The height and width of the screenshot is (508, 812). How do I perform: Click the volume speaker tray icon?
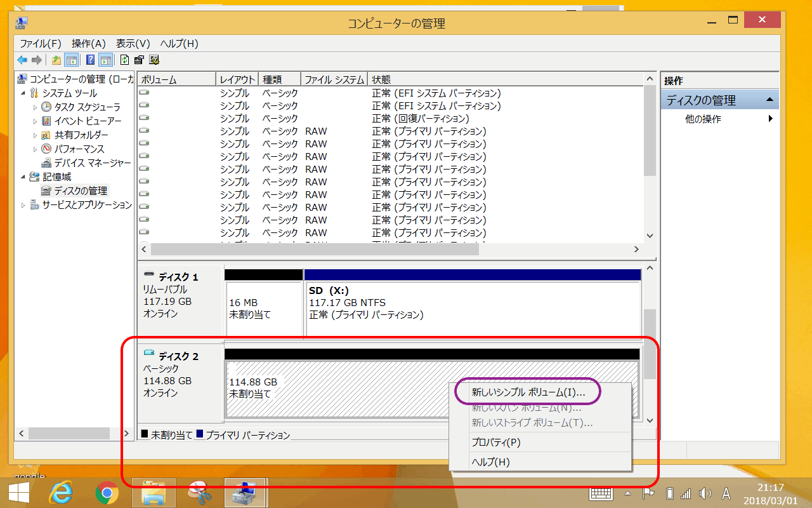(705, 493)
